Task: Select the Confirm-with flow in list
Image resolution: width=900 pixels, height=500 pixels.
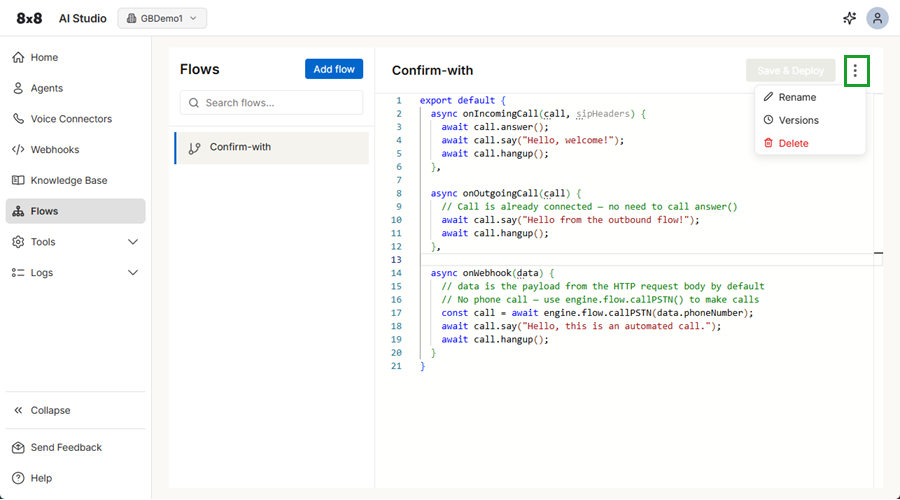Action: tap(272, 148)
